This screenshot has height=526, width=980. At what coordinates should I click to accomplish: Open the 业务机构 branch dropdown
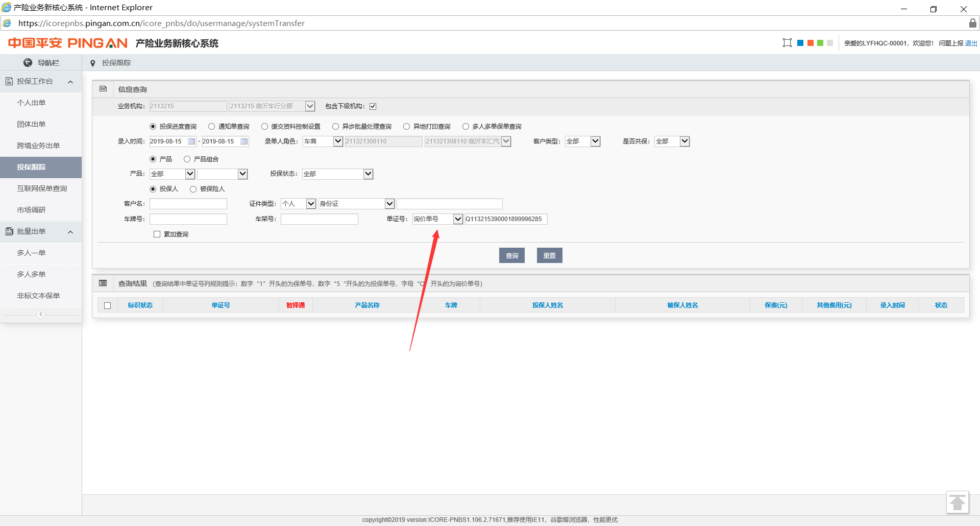272,106
